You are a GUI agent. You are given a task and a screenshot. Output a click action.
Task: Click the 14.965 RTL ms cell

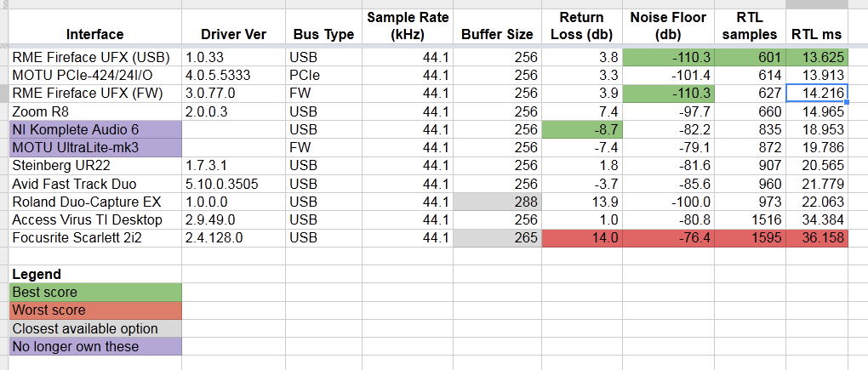(817, 111)
